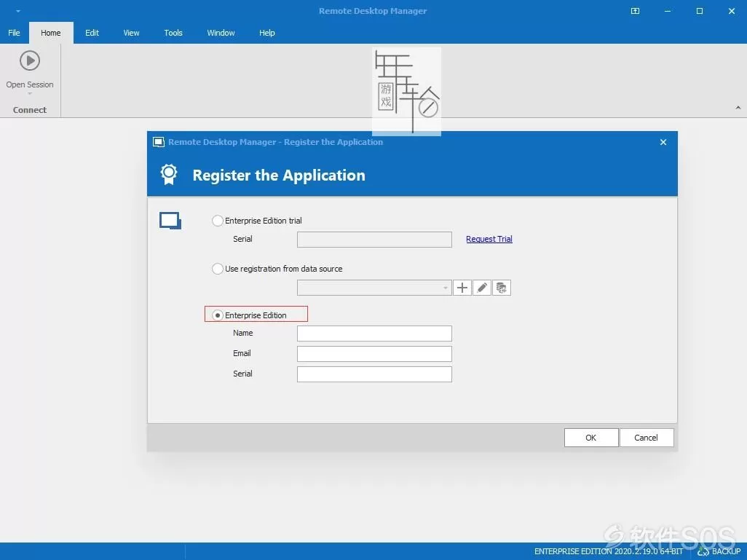Collapse the ribbon using the chevron
Image resolution: width=747 pixels, height=560 pixels.
click(x=738, y=108)
